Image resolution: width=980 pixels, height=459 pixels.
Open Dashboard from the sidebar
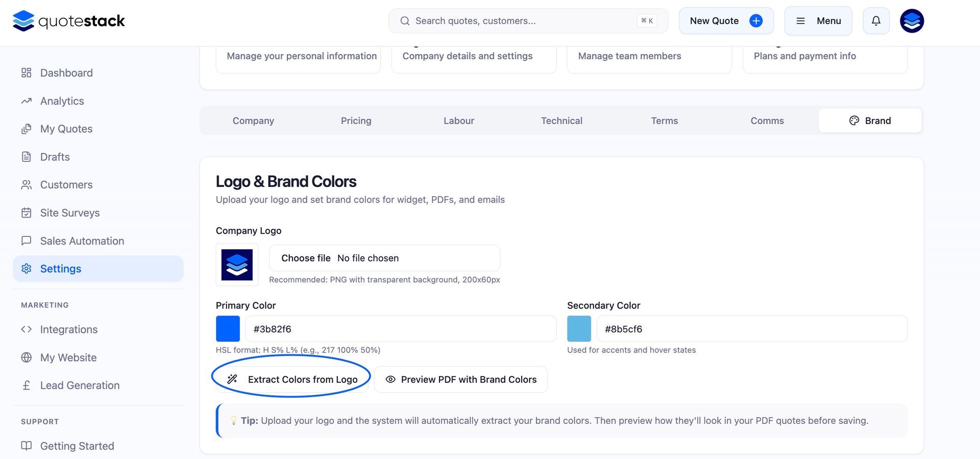coord(66,73)
